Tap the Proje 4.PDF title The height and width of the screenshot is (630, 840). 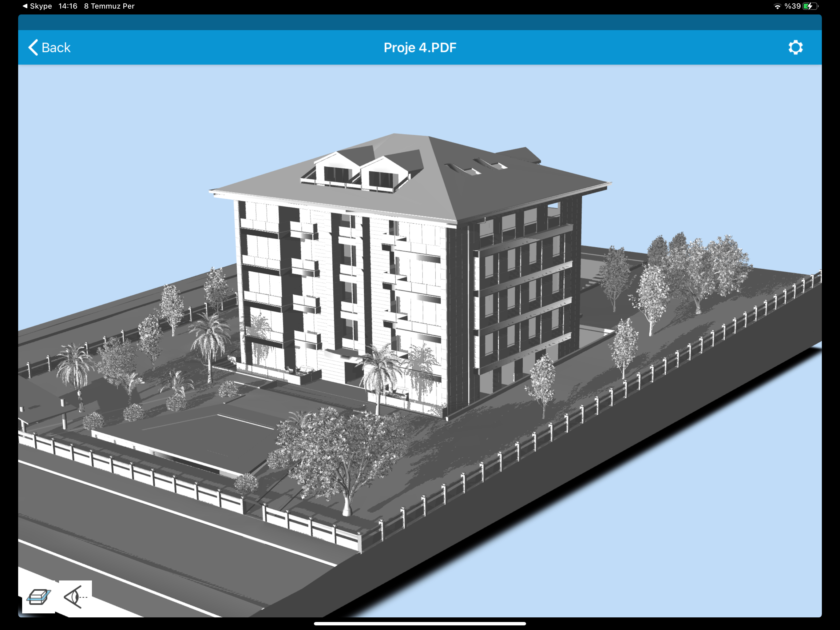point(420,47)
